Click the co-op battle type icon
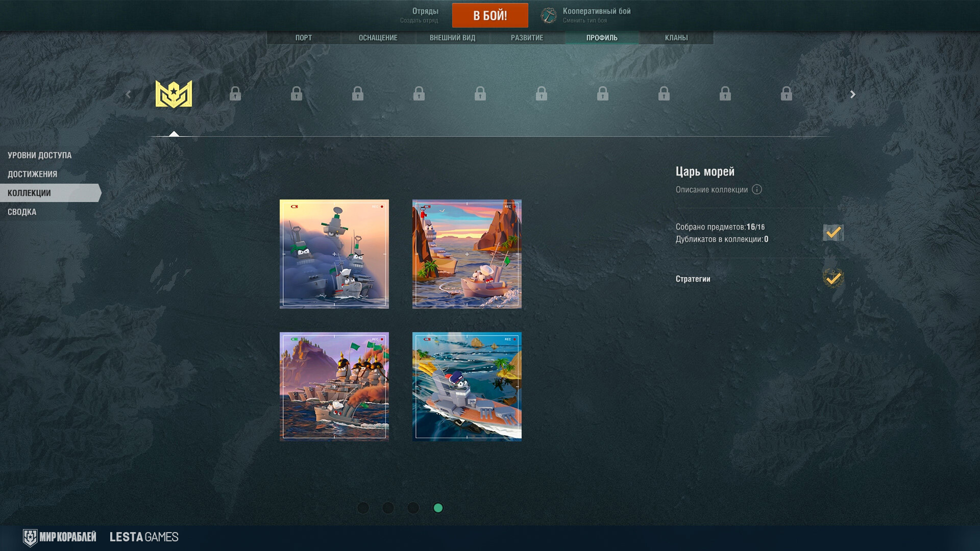The image size is (980, 551). tap(549, 15)
